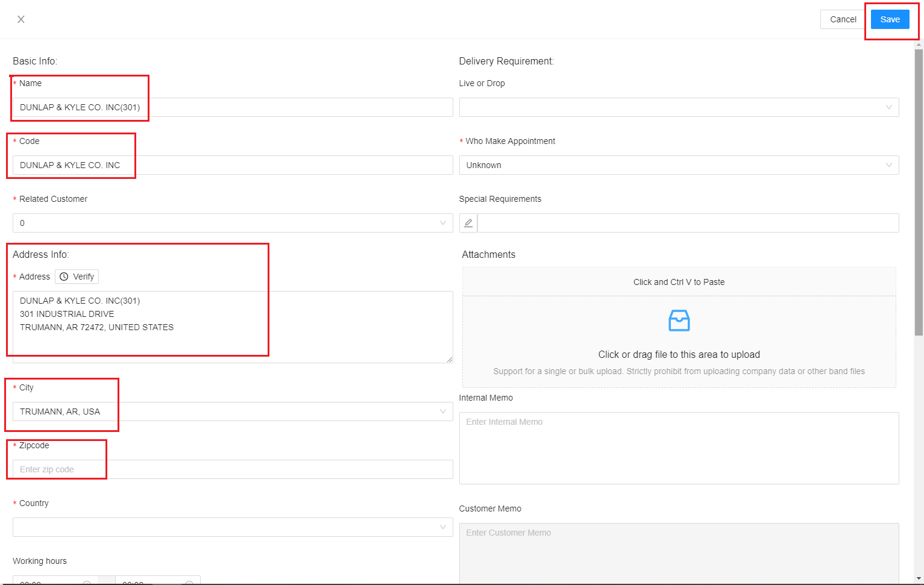Verify the entered address

(x=77, y=277)
